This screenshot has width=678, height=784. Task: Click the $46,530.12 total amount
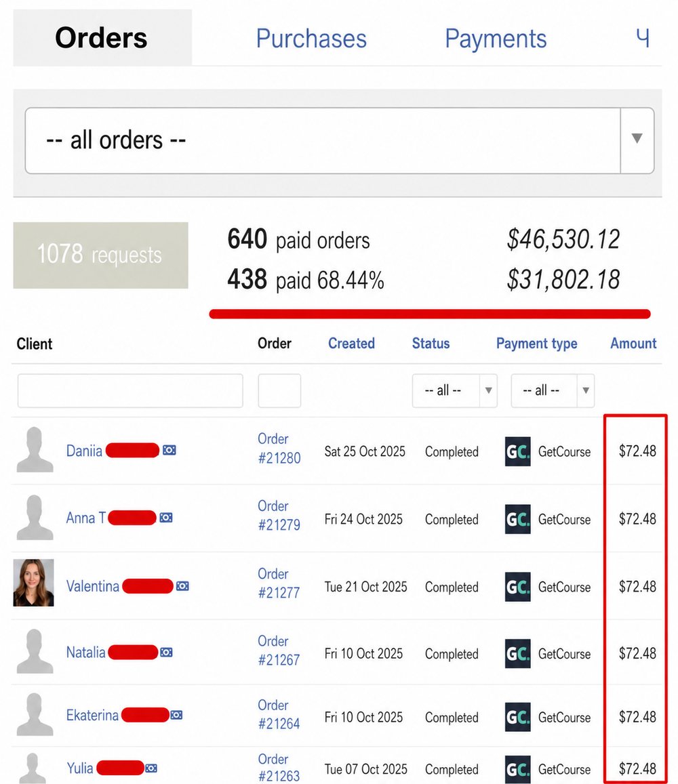pyautogui.click(x=563, y=239)
